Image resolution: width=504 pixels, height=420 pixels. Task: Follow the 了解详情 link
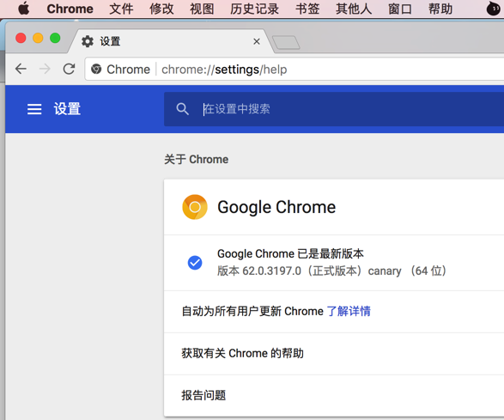(x=349, y=311)
